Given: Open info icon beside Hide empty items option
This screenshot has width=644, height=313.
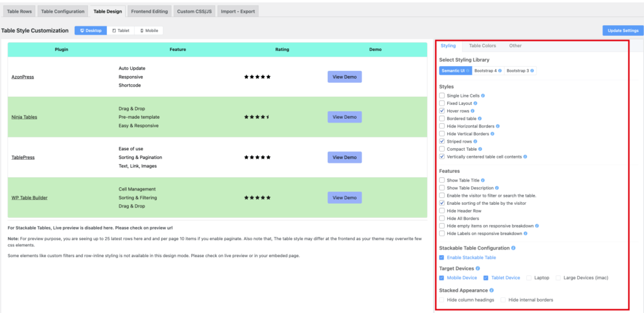Looking at the screenshot, I should 537,226.
